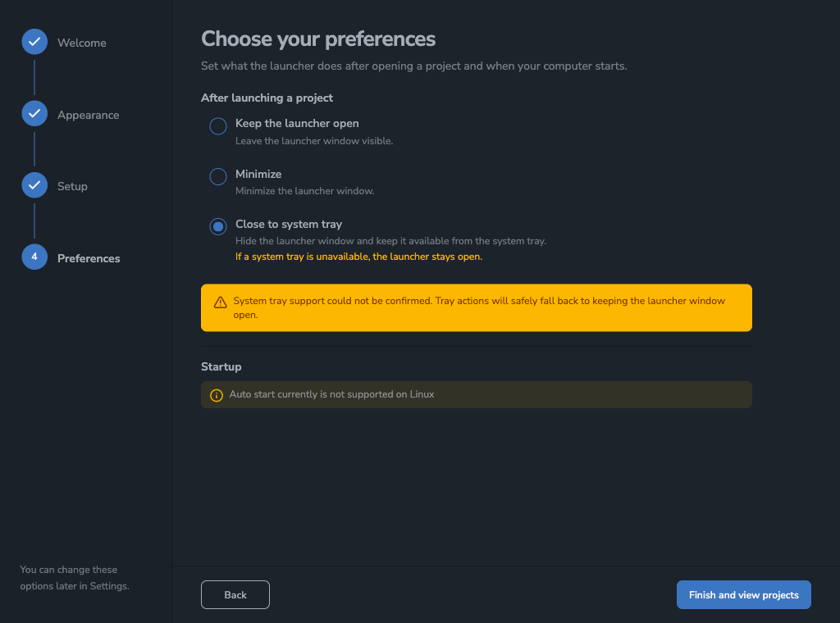840x623 pixels.
Task: Select the Preferences step label
Action: click(x=89, y=258)
